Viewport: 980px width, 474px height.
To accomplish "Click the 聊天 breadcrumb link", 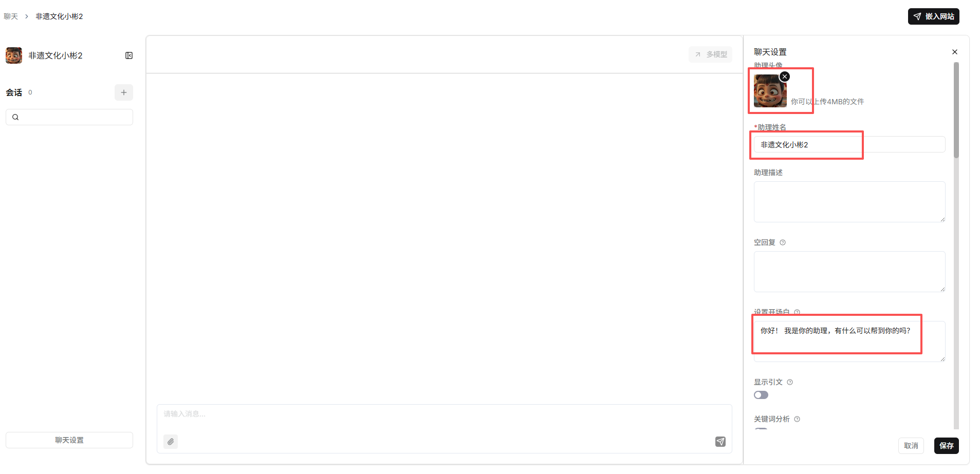I will click(x=11, y=16).
